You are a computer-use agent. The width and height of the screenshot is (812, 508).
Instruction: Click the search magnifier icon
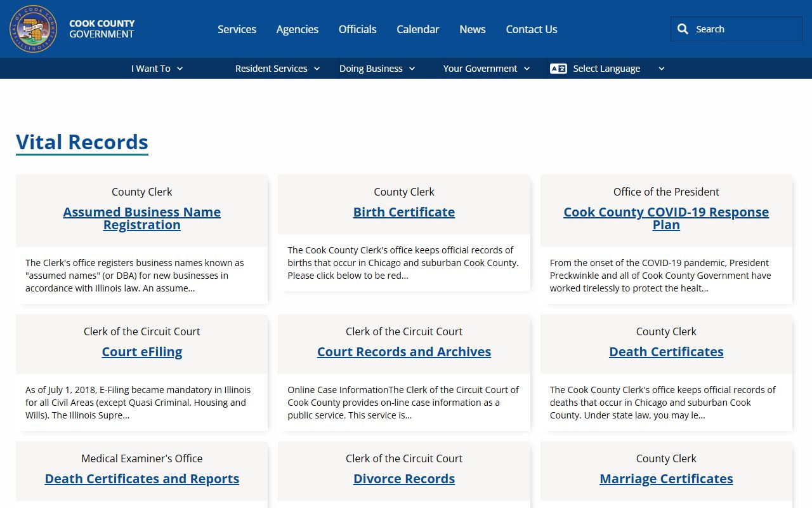[x=683, y=29]
